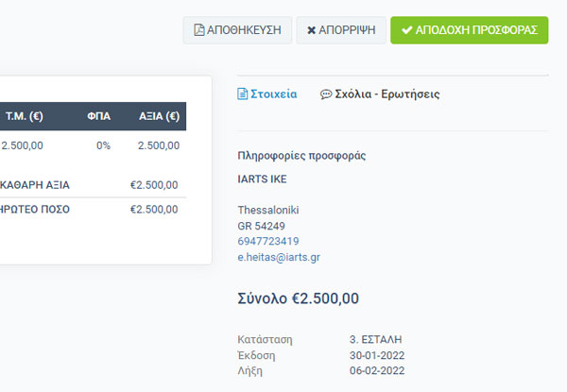Image resolution: width=567 pixels, height=392 pixels.
Task: Click the status value 3. ΕΣΤΑΛΗ
Action: click(x=376, y=339)
